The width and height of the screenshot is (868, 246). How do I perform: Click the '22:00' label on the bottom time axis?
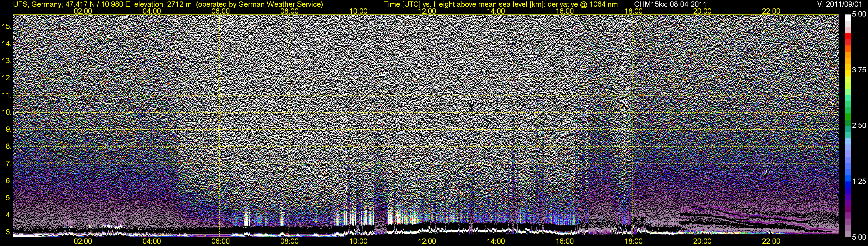tap(771, 241)
